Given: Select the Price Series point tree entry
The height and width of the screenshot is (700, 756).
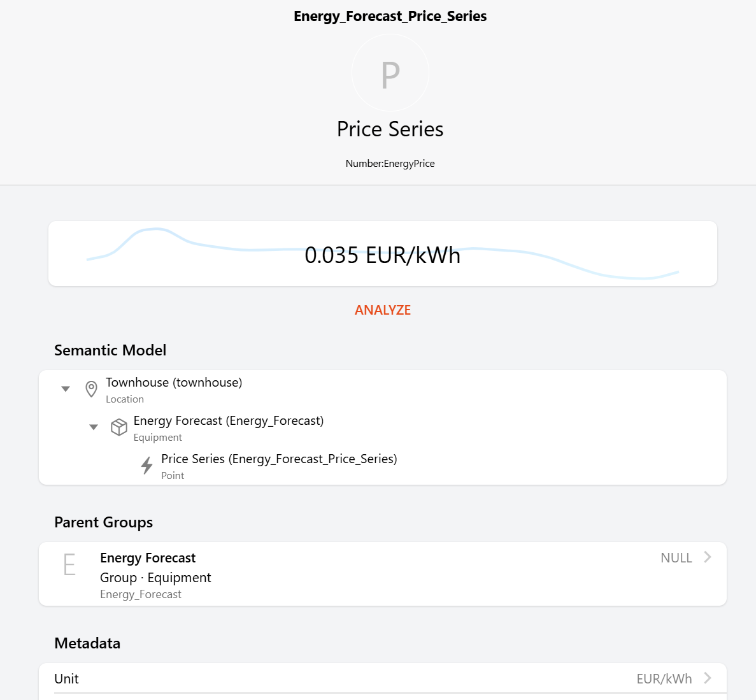Looking at the screenshot, I should pyautogui.click(x=279, y=459).
